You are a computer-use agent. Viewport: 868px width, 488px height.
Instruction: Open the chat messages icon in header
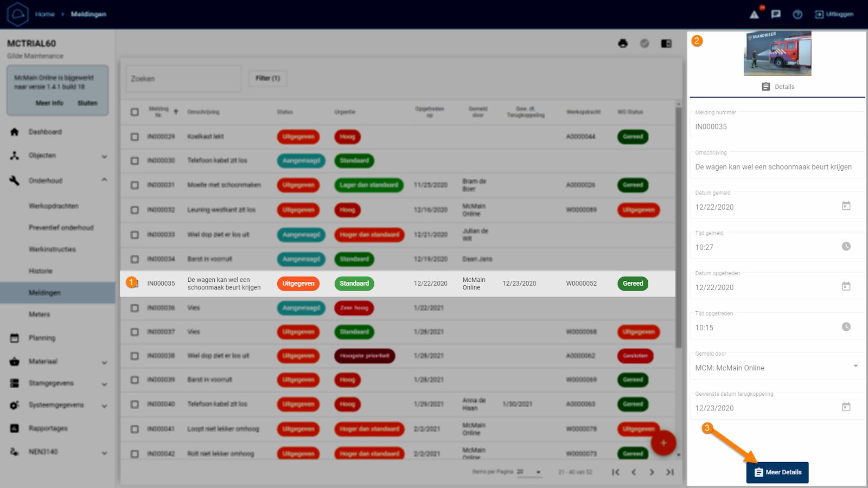[x=776, y=14]
